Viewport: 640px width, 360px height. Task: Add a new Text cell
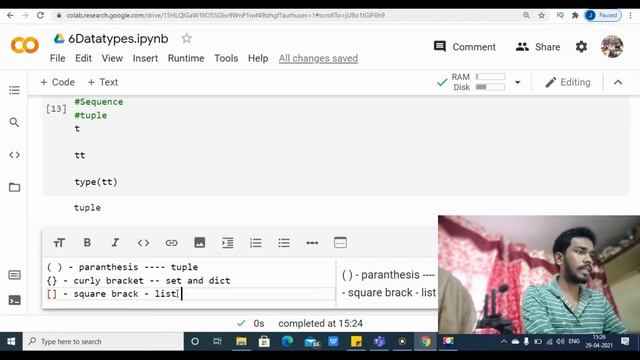[x=103, y=82]
